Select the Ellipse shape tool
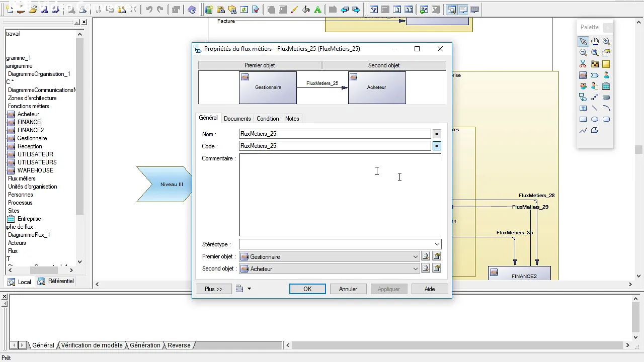The width and height of the screenshot is (644, 362). [595, 119]
